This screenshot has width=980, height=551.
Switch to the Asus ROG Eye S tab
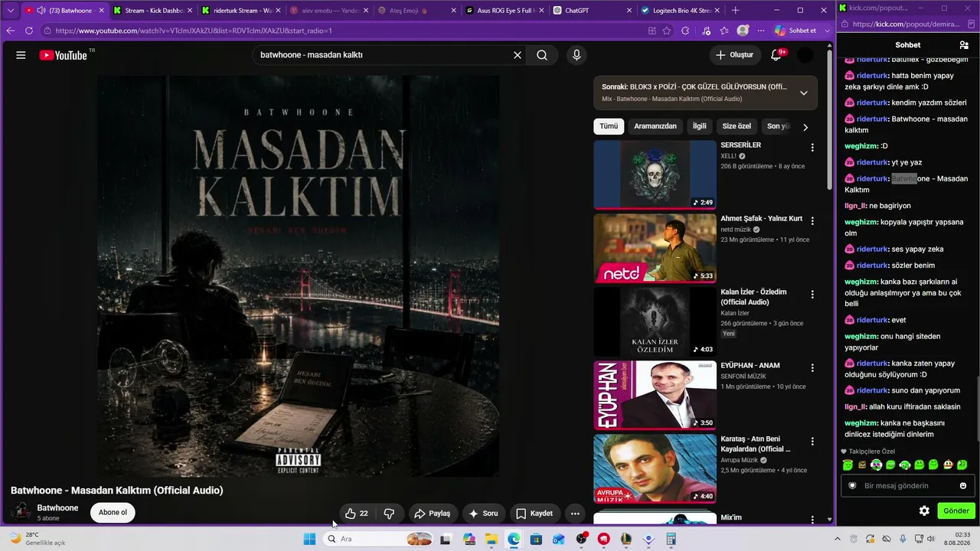(504, 11)
